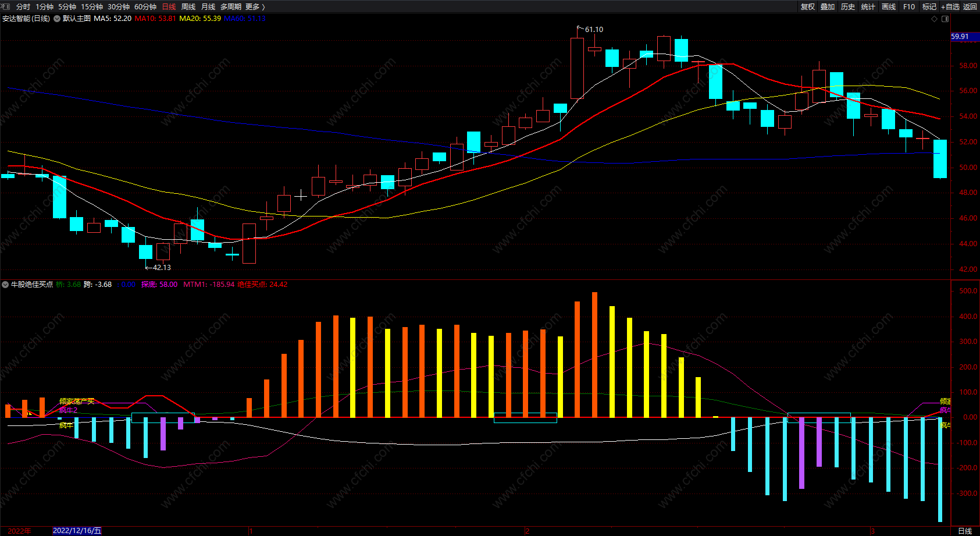Image resolution: width=980 pixels, height=536 pixels.
Task: Click the MA10: 53.81 value
Action: pyautogui.click(x=155, y=19)
